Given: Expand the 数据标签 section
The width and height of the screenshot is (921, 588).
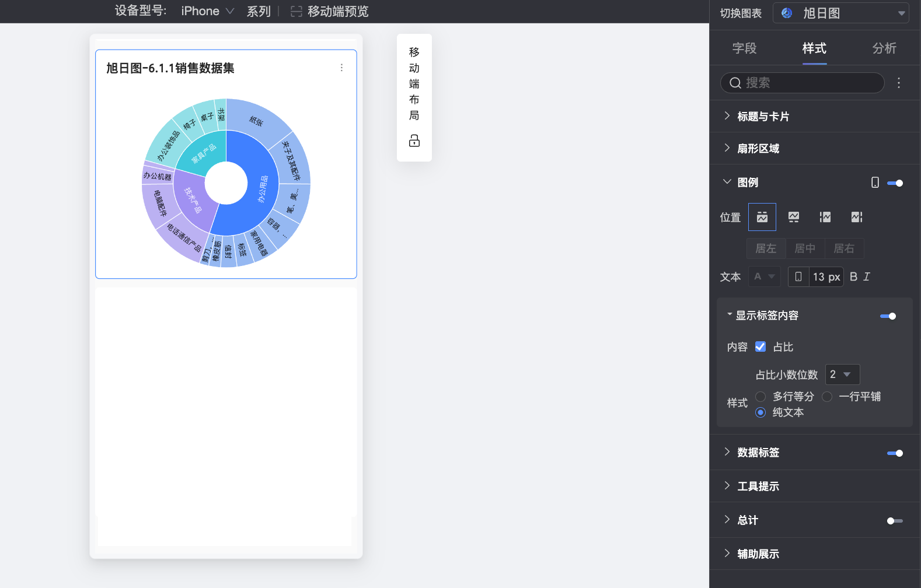Looking at the screenshot, I should coord(727,452).
